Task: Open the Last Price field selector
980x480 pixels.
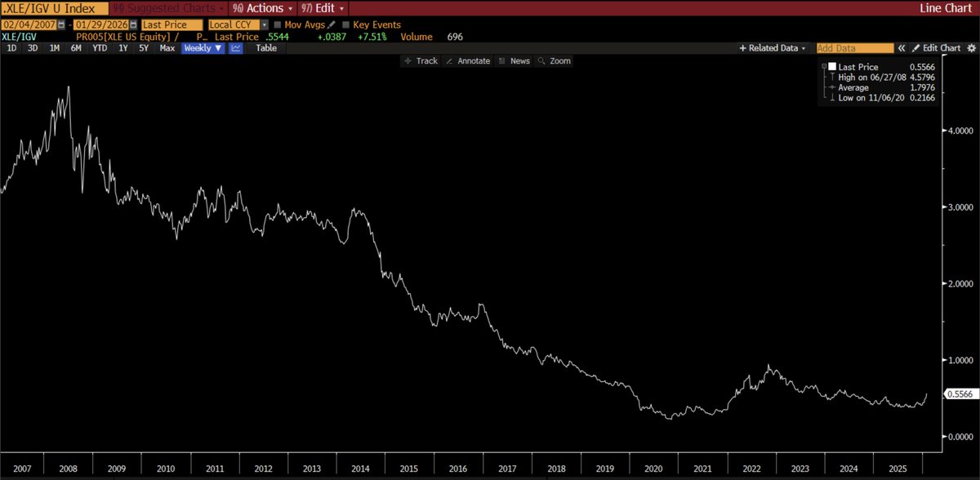Action: pos(171,24)
